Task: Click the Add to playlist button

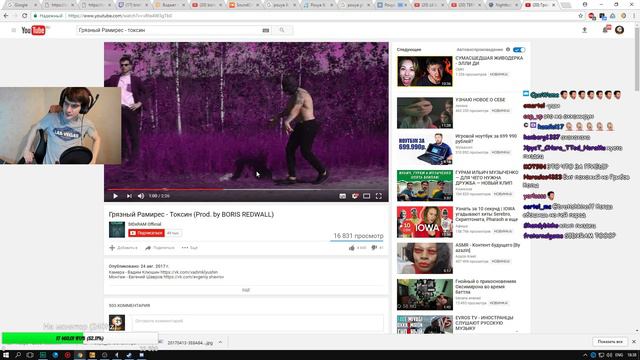Action: click(x=123, y=248)
